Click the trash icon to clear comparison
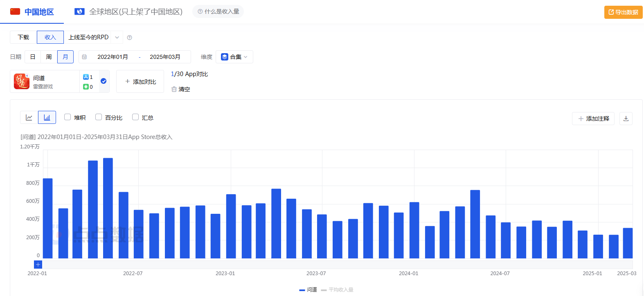This screenshot has width=644, height=296. (174, 89)
